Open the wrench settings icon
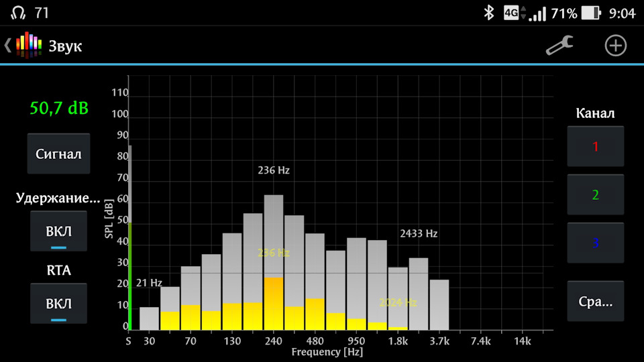Screen dimensions: 644x362 pos(559,46)
